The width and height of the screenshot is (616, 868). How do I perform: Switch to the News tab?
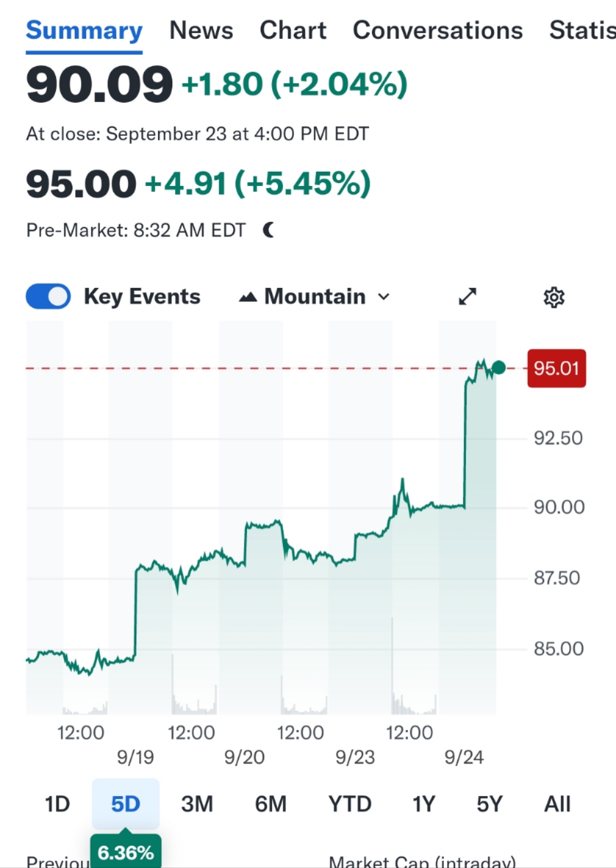point(201,30)
